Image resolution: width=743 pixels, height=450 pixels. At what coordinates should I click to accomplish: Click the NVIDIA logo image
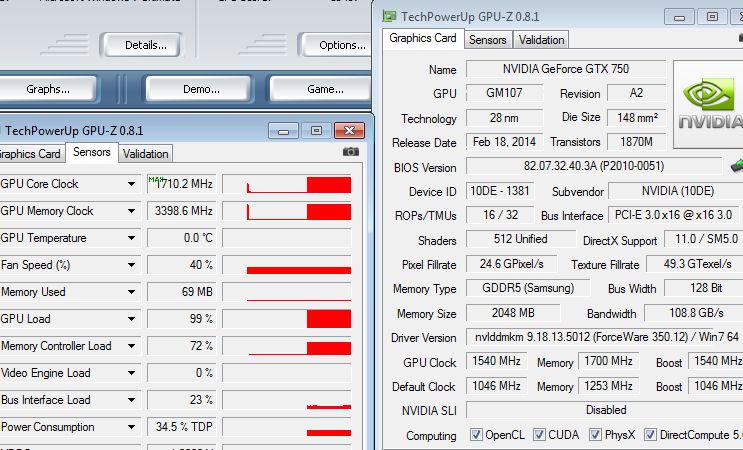pyautogui.click(x=708, y=106)
